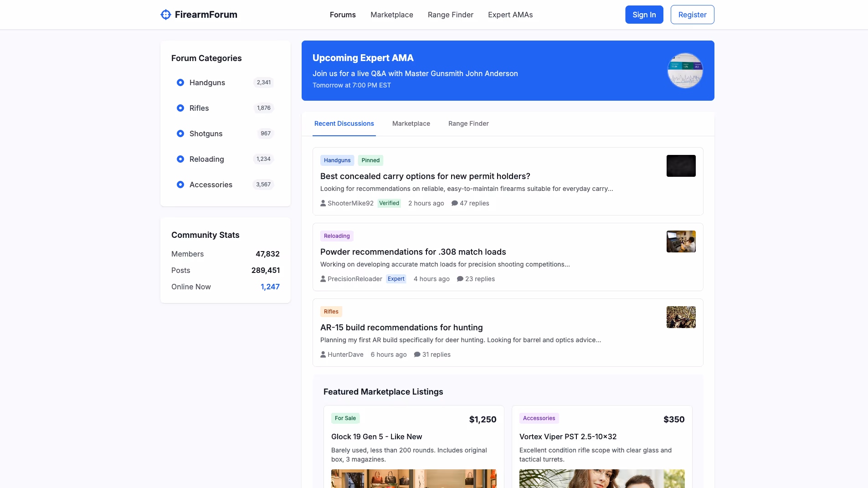Click the Glock 19 listing photo
Viewport: 868px width, 488px height.
(x=413, y=479)
